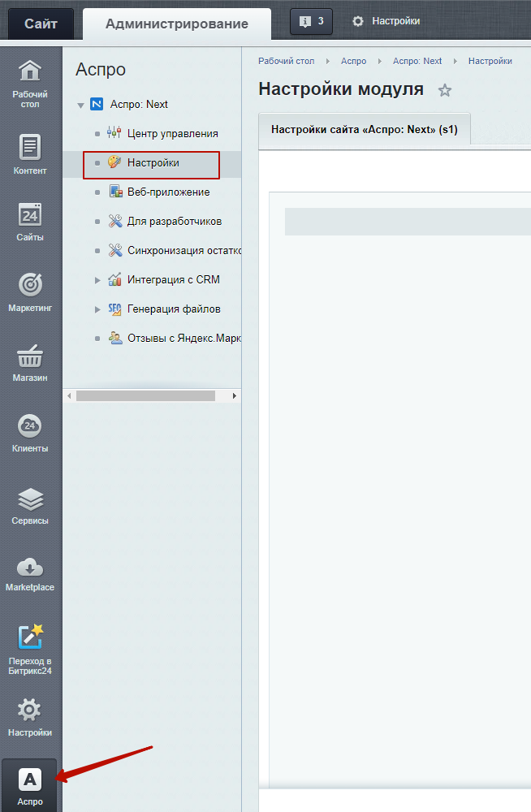Viewport: 531px width, 812px height.
Task: Open the notifications counter showing 3
Action: (x=311, y=21)
